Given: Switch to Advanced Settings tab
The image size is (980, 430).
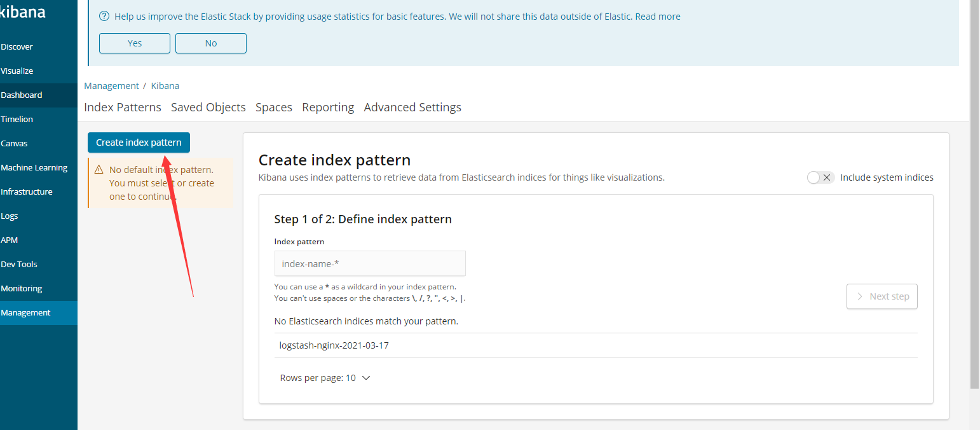Looking at the screenshot, I should click(412, 107).
